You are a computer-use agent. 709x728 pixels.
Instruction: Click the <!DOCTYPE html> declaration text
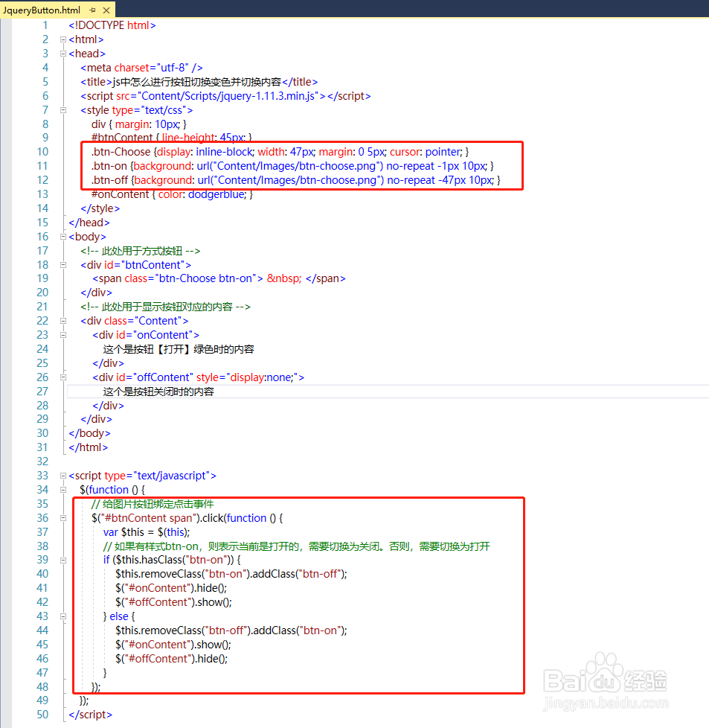coord(112,25)
